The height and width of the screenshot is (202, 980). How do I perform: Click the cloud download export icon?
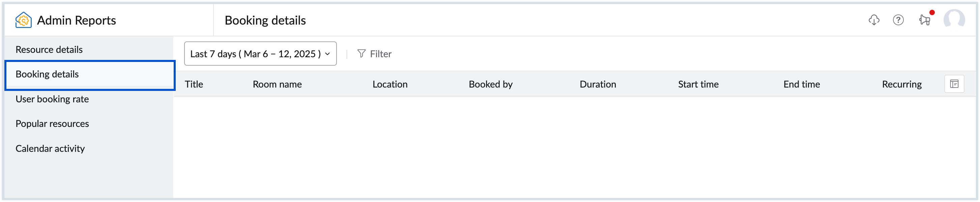tap(874, 20)
